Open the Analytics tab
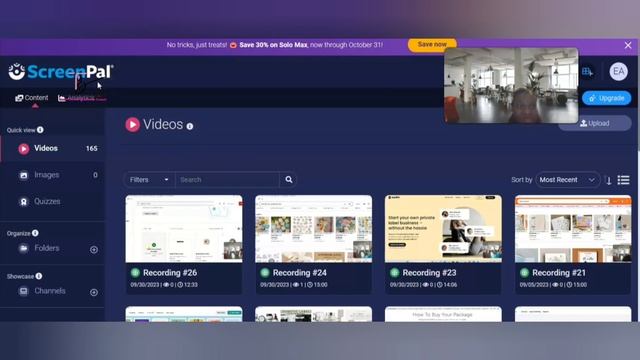Screen dimensions: 640x360 click(77, 98)
